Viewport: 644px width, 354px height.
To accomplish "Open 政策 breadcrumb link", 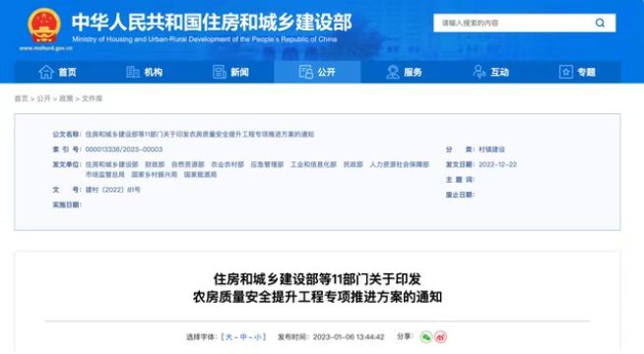I will click(66, 98).
